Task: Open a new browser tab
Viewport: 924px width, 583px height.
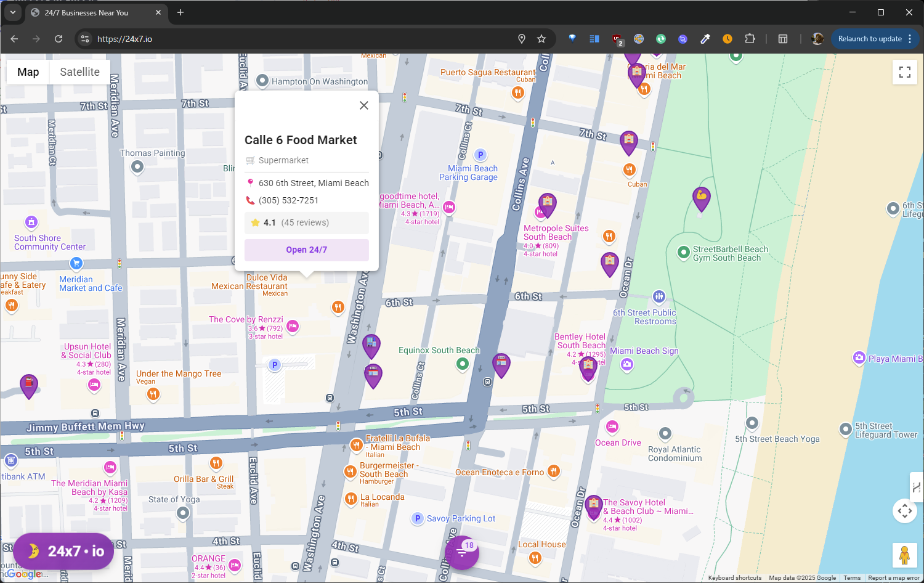Action: 180,12
